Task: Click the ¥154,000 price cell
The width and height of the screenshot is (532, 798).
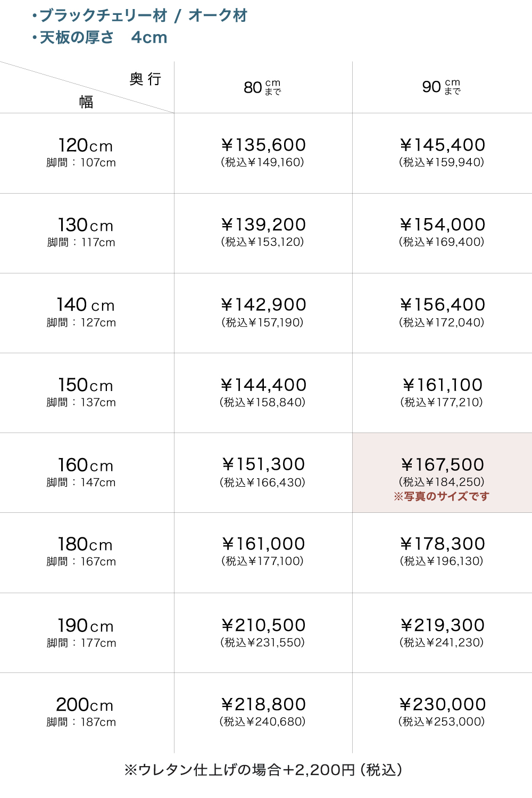Action: [442, 225]
